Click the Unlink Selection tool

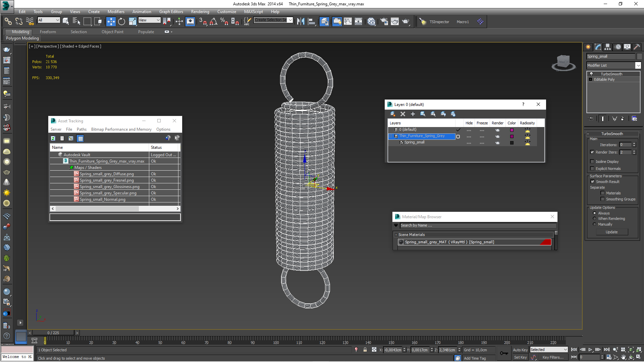pyautogui.click(x=19, y=21)
